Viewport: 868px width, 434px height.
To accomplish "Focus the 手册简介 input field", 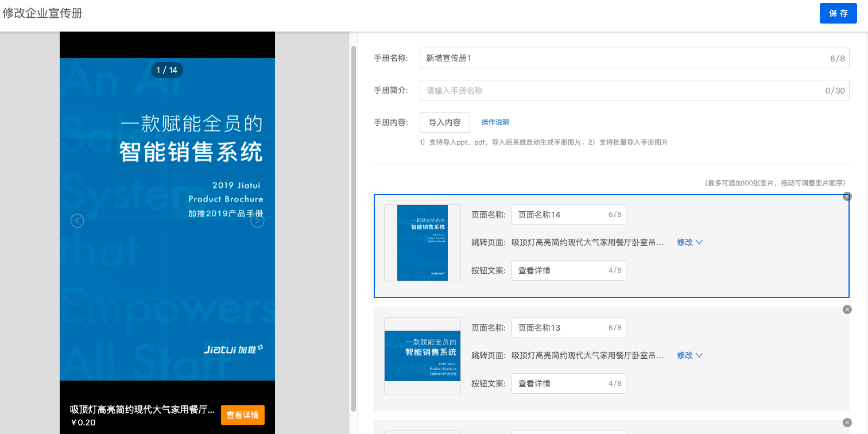I will point(634,90).
